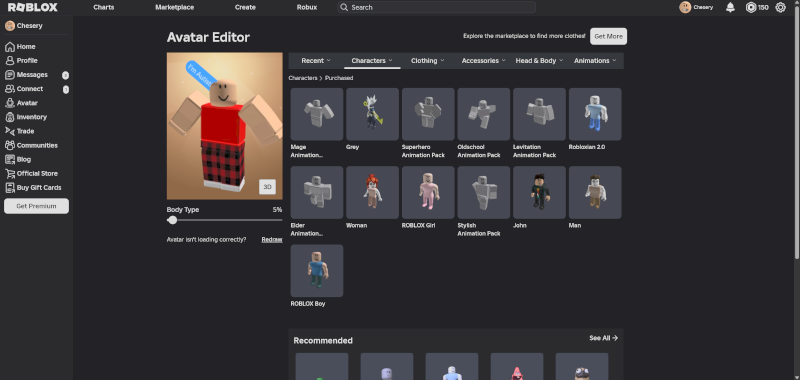Viewport: 800px width, 380px height.
Task: Click See All in Recommended
Action: pos(603,338)
